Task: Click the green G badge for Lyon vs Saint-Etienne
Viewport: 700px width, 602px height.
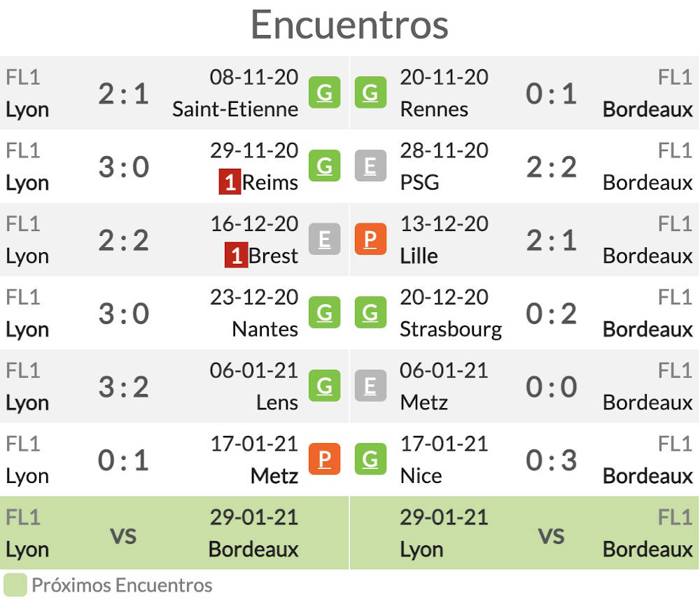Action: 325,92
